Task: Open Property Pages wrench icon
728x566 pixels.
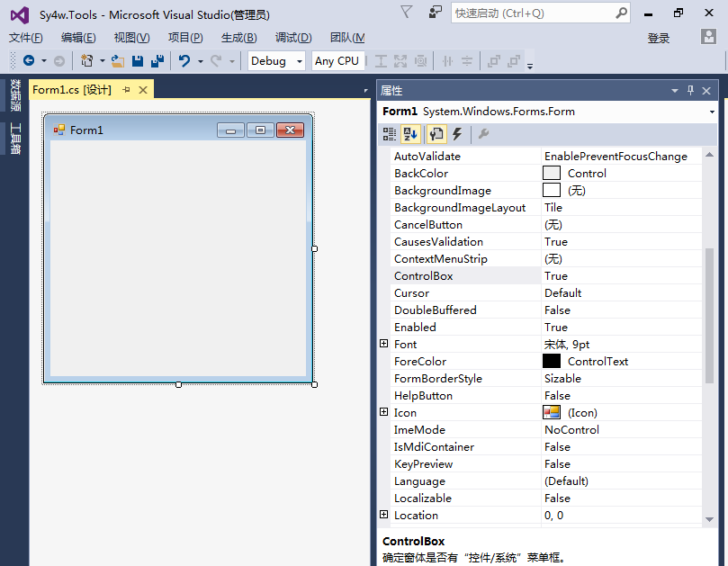Action: coord(483,134)
